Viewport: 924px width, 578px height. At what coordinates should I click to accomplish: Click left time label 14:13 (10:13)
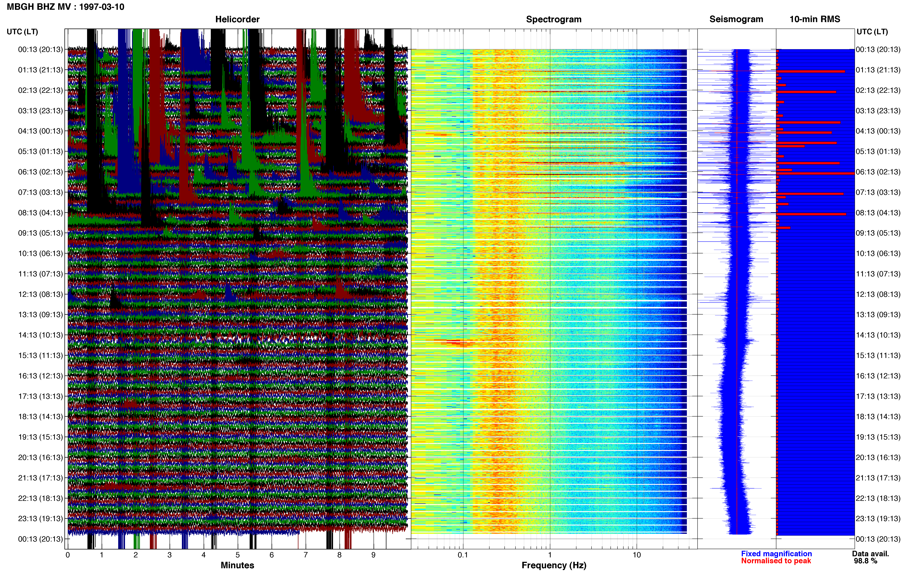pyautogui.click(x=41, y=335)
